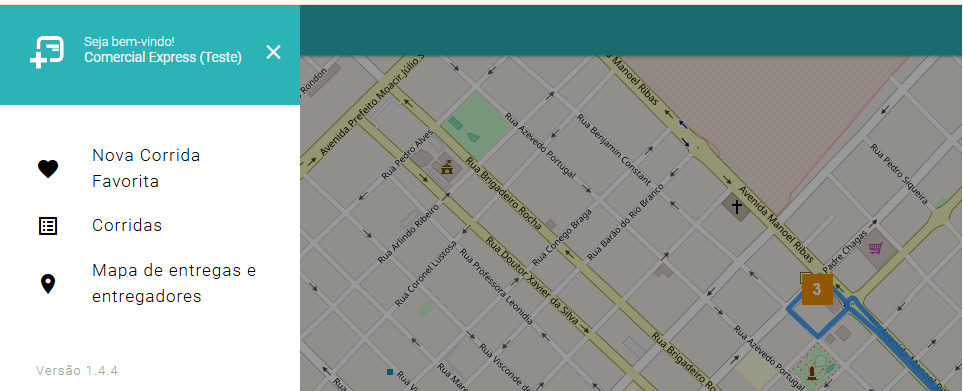Click the app logo in drawer header
Viewport: 963px width, 391px height.
[47, 52]
